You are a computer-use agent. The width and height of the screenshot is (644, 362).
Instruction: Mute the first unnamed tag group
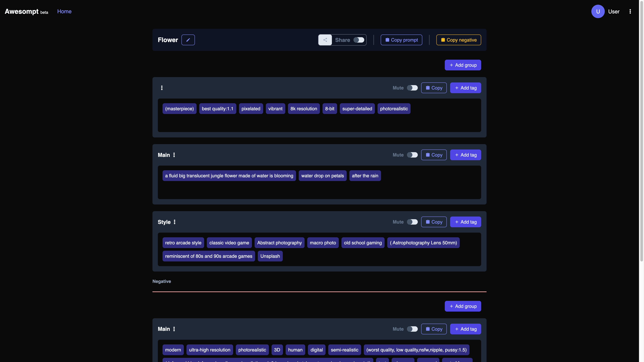(412, 88)
